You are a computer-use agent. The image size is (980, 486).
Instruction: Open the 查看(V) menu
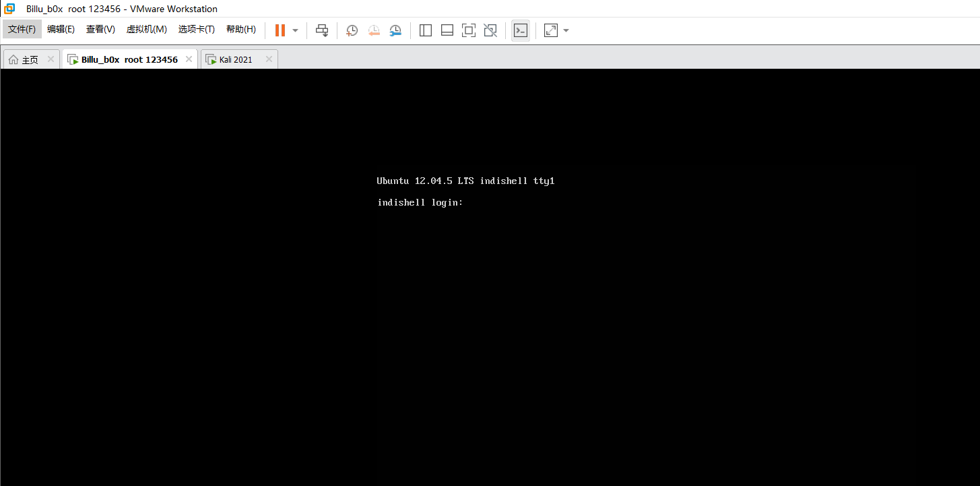(100, 30)
